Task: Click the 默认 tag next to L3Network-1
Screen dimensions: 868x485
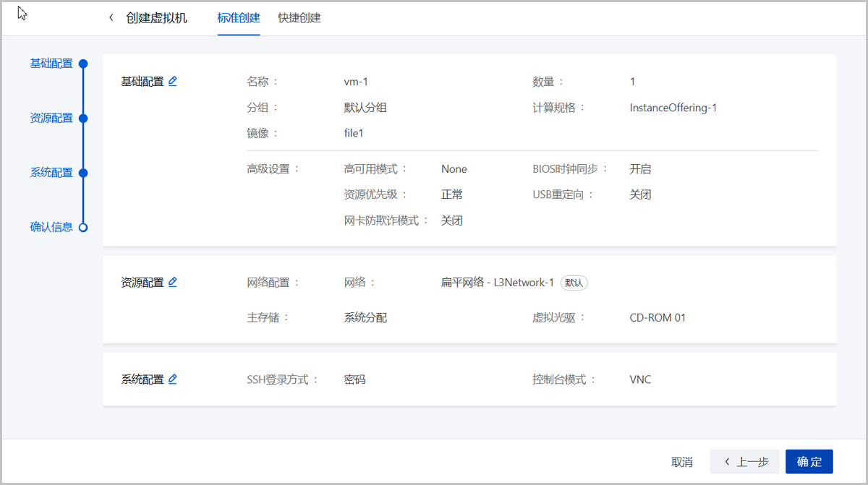Action: pos(574,283)
